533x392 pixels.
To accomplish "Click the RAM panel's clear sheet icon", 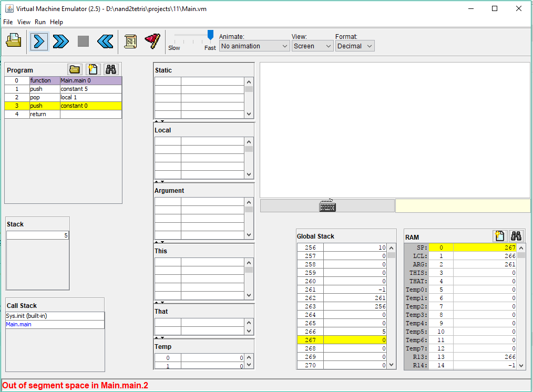I will coord(500,236).
